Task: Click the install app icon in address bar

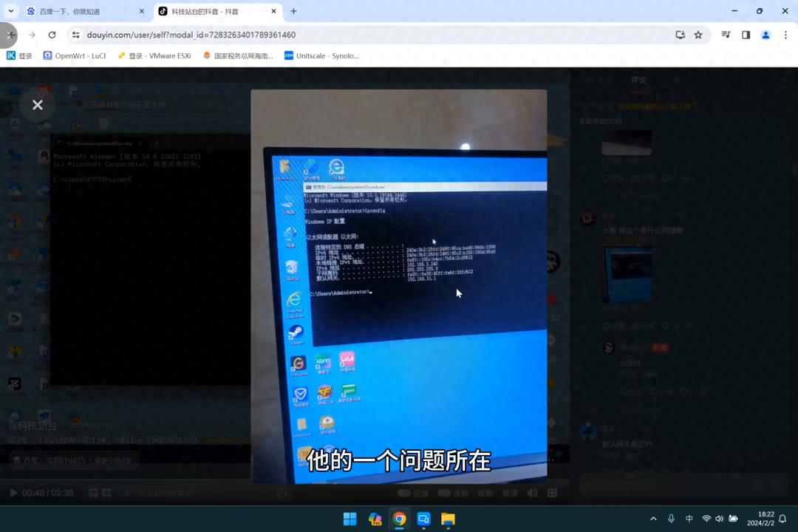Action: click(x=681, y=35)
